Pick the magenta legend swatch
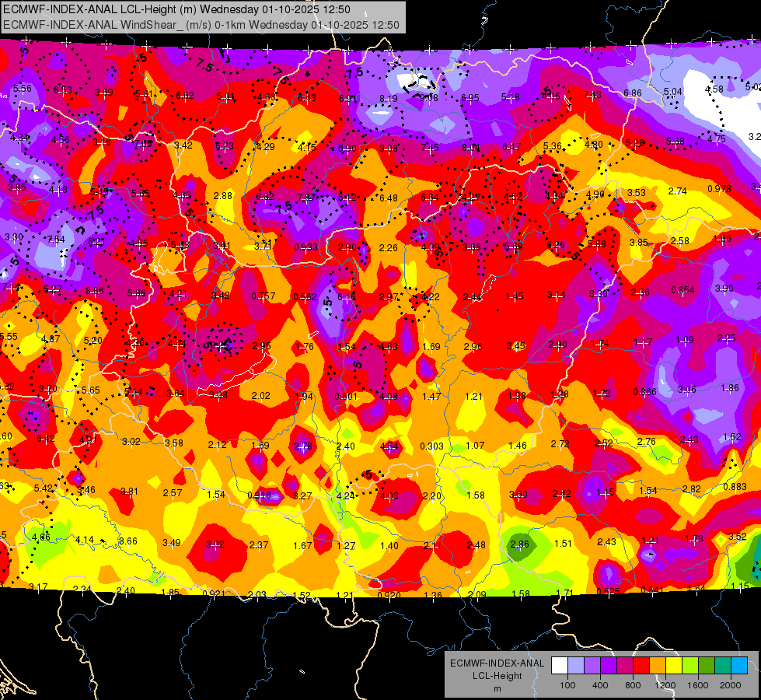This screenshot has height=700, width=761. click(x=625, y=666)
